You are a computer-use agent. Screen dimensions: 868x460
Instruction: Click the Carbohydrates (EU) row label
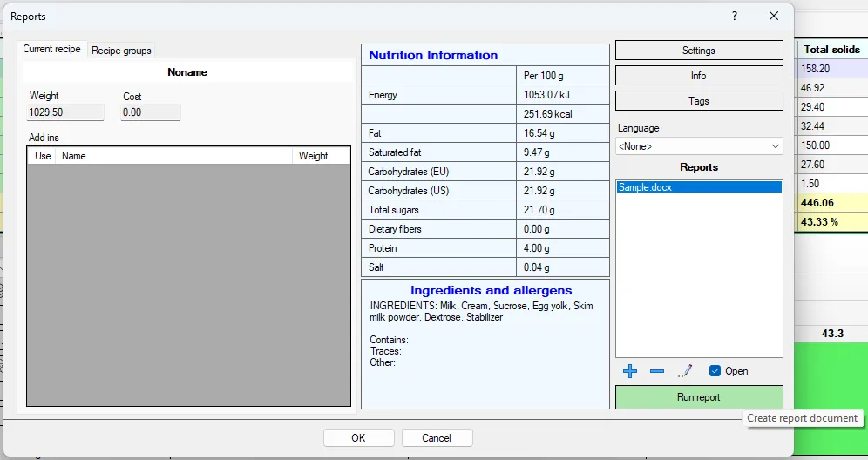coord(409,172)
